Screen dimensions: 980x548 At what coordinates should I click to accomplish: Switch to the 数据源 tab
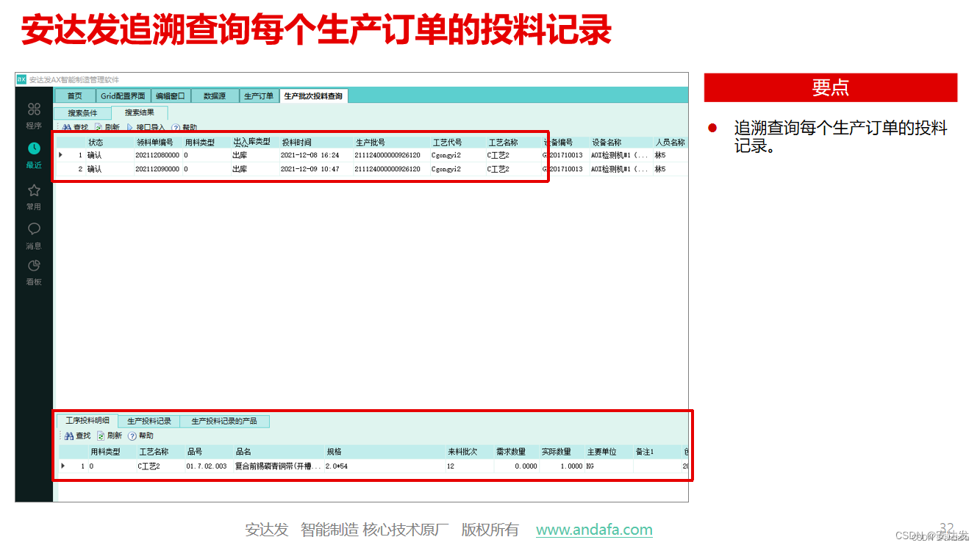[x=215, y=95]
